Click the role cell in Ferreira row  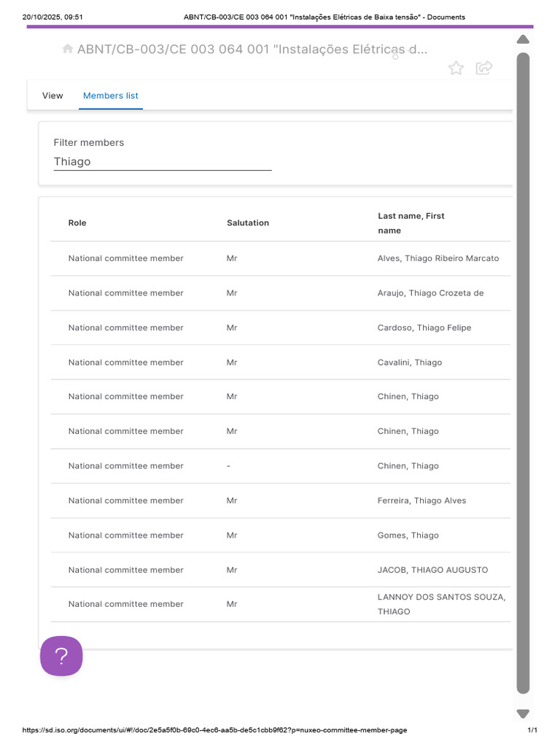(x=125, y=500)
